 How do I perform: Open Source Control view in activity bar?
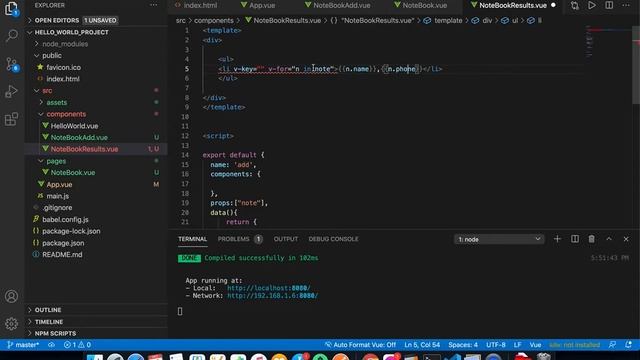[x=11, y=64]
